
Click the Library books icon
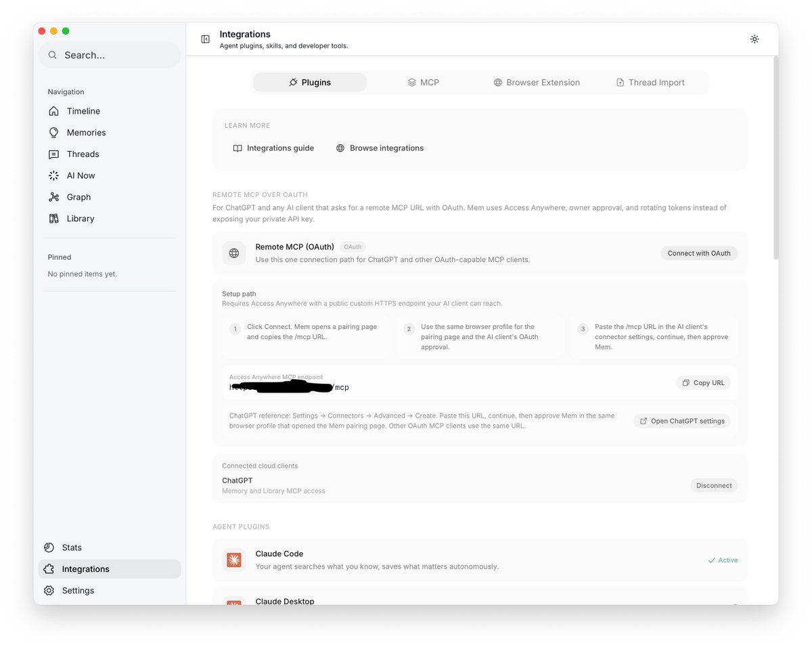(54, 219)
